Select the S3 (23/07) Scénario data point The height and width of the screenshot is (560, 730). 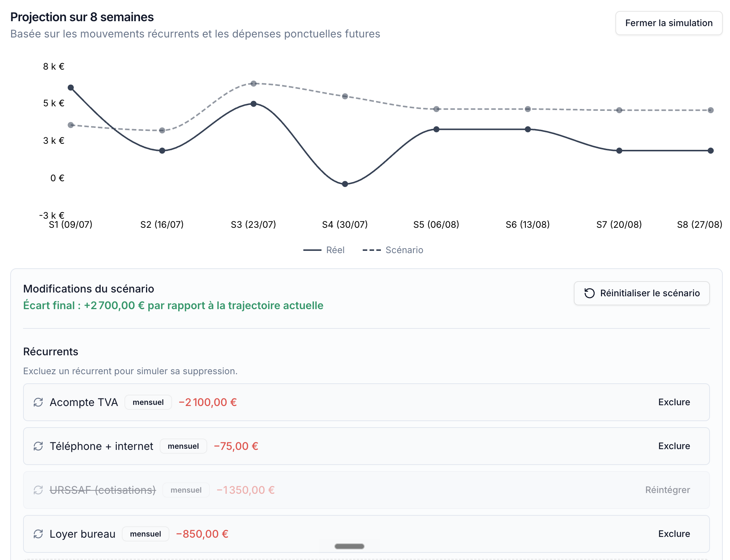[x=253, y=84]
